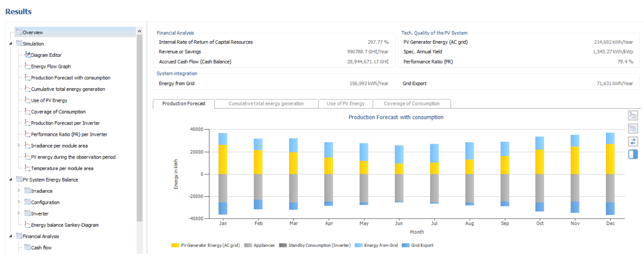The width and height of the screenshot is (644, 258).
Task: Toggle PV Generator Energy legend yellow swatch
Action: tap(175, 245)
